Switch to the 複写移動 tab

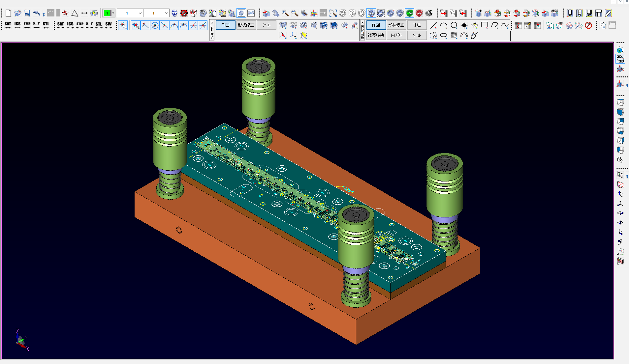pos(376,35)
